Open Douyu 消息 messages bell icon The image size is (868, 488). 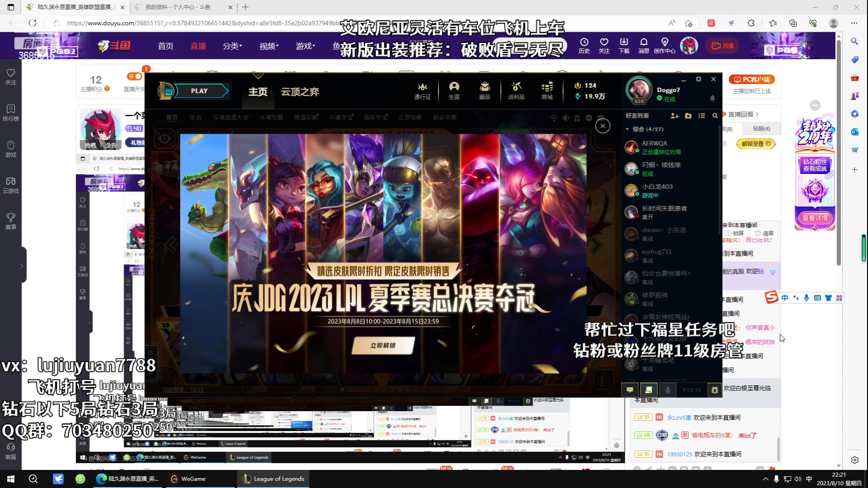pos(644,46)
